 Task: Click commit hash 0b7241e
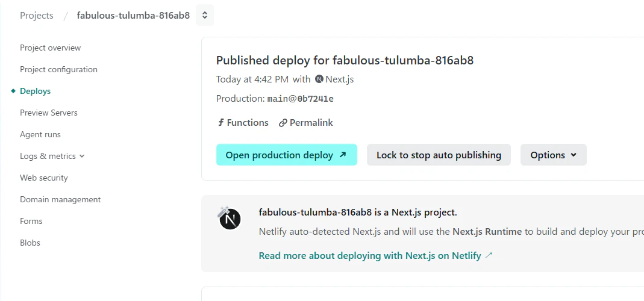click(316, 99)
